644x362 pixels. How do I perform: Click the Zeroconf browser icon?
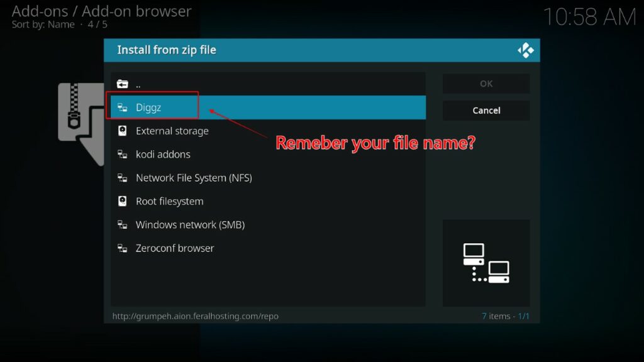pyautogui.click(x=123, y=248)
